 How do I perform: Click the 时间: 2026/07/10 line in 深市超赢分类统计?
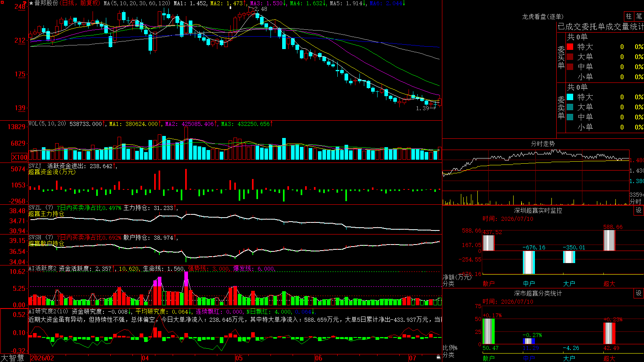coord(508,302)
